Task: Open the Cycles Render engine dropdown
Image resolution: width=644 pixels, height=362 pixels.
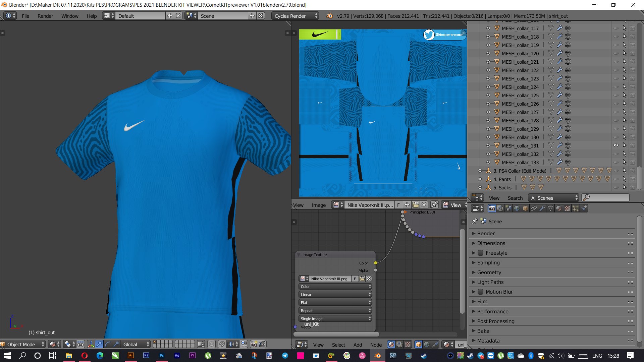Action: 295,16
